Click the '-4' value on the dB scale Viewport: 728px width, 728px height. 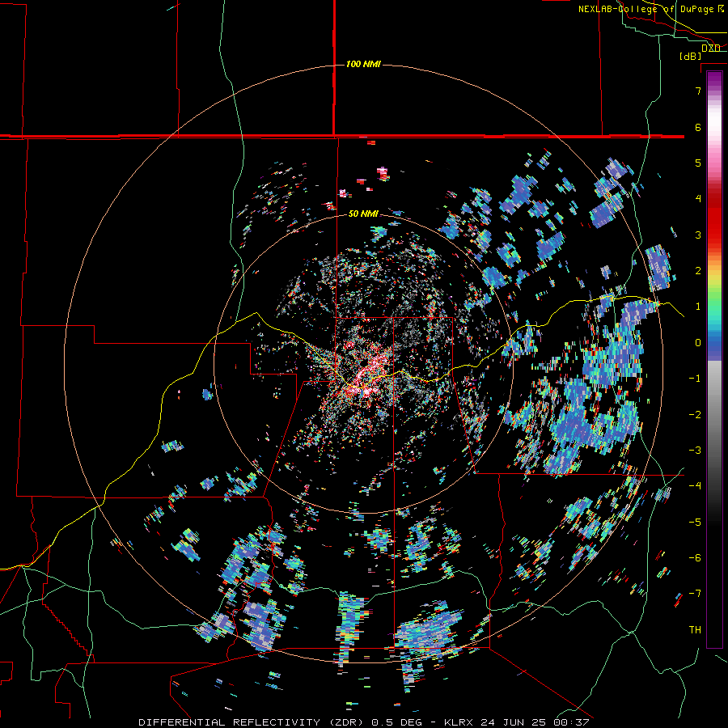[695, 486]
